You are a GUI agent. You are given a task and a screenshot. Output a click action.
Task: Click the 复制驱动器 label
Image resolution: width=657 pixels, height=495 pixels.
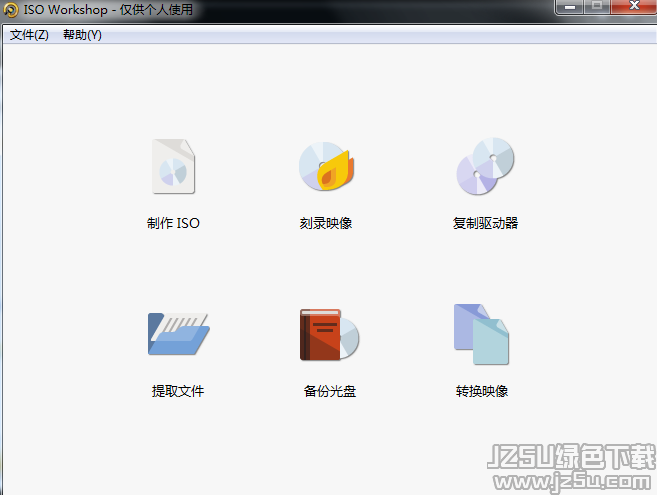tap(485, 223)
